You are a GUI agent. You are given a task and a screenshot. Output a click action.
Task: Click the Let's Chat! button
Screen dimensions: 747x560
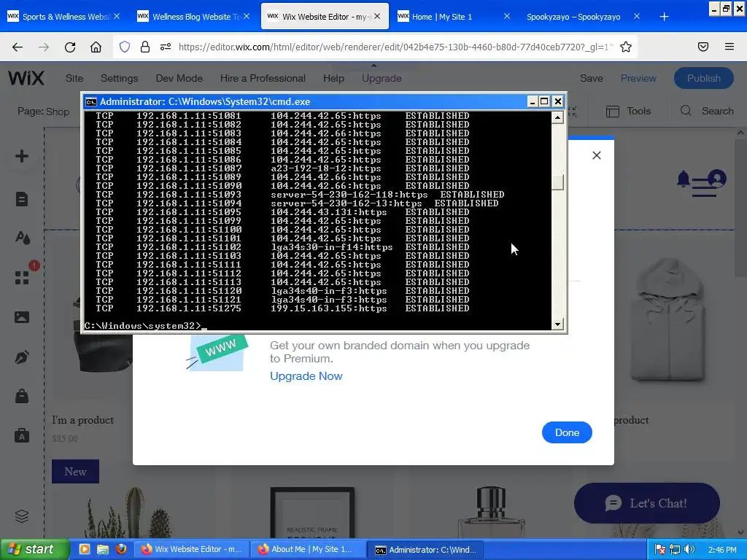[647, 503]
